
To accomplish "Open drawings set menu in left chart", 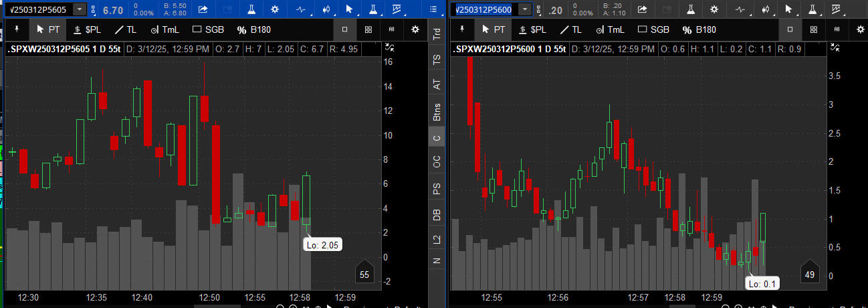I will (x=398, y=9).
